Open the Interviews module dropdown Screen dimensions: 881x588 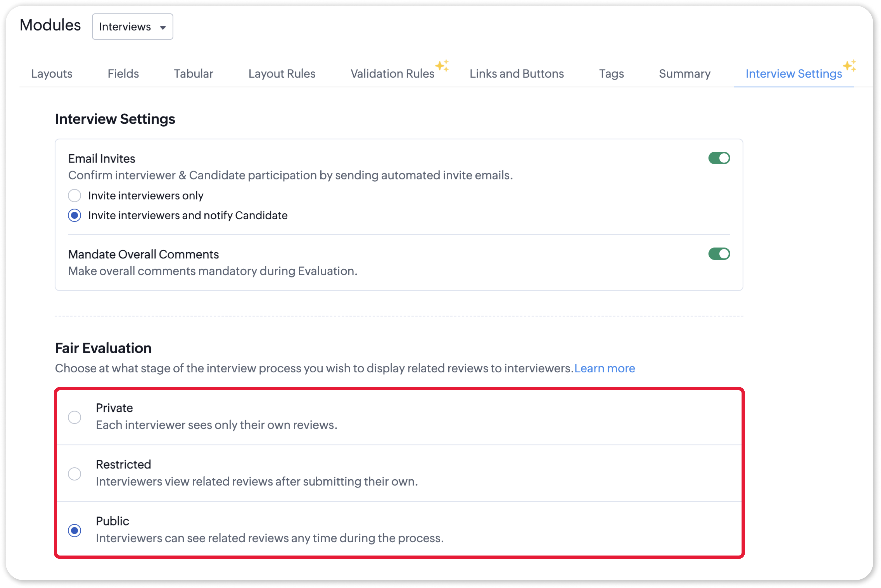click(132, 27)
